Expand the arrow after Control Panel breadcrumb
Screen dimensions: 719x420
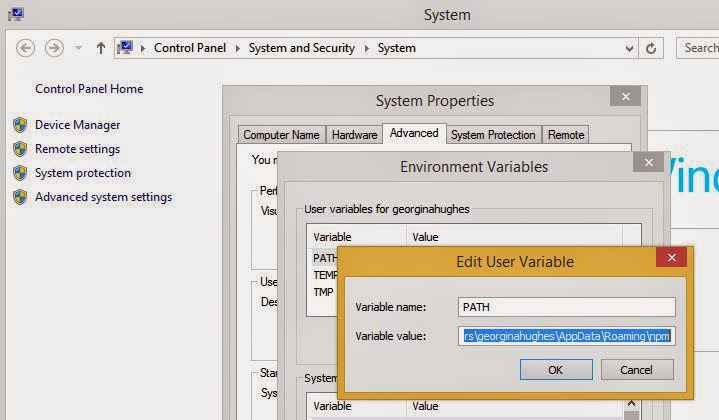pyautogui.click(x=238, y=48)
